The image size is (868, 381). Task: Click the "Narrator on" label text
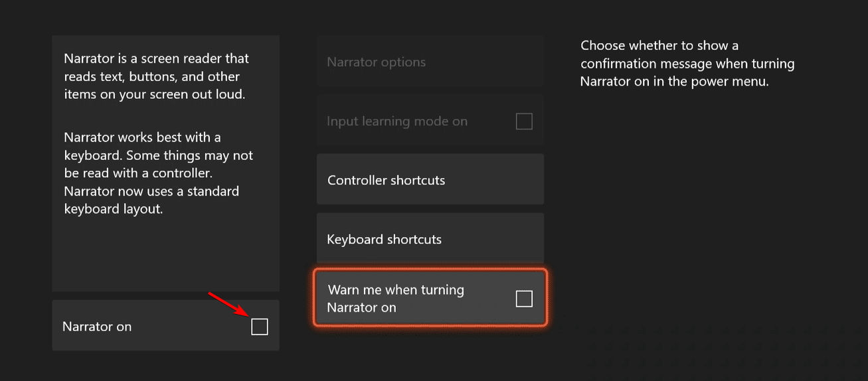tap(97, 327)
